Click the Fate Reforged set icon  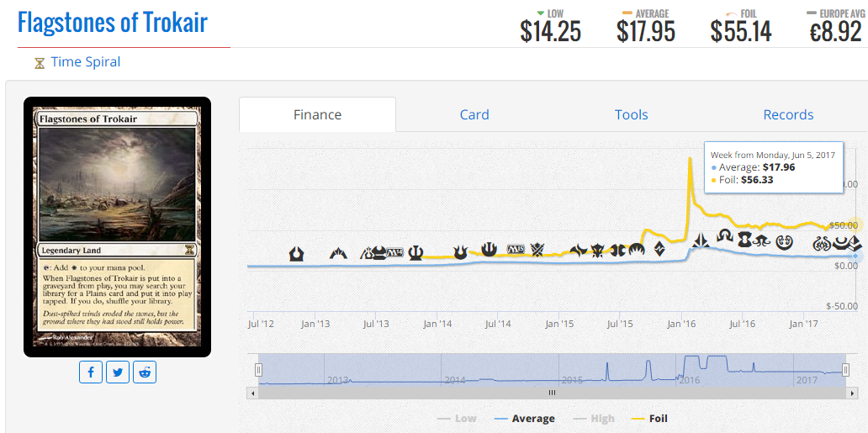pyautogui.click(x=578, y=251)
